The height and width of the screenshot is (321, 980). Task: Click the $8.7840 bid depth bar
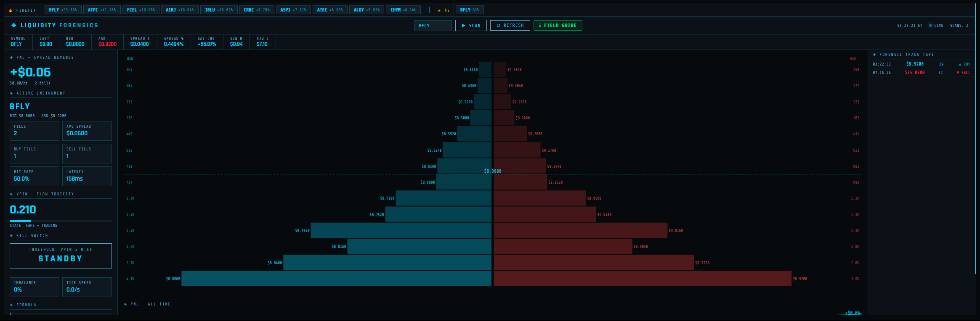coord(401,231)
